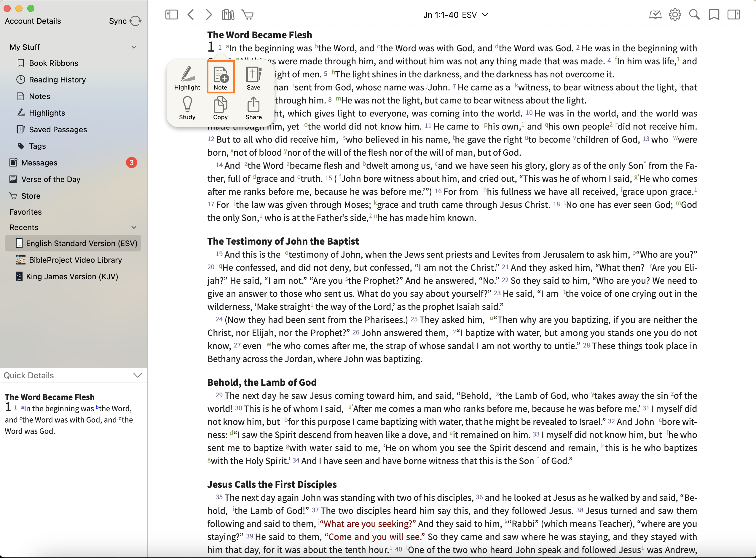Screen dimensions: 756x558
Task: Collapse the Recents section chevron
Action: (134, 227)
